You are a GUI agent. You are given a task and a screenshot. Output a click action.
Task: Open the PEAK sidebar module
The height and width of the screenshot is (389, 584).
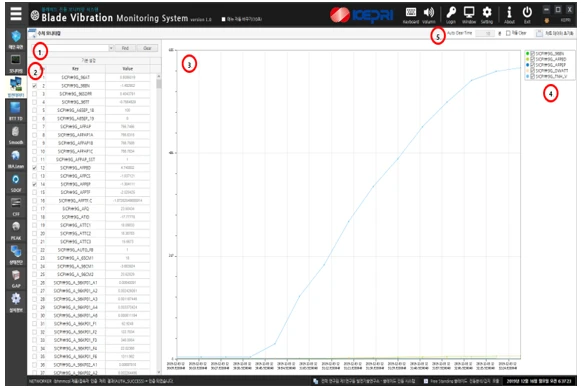(x=16, y=231)
